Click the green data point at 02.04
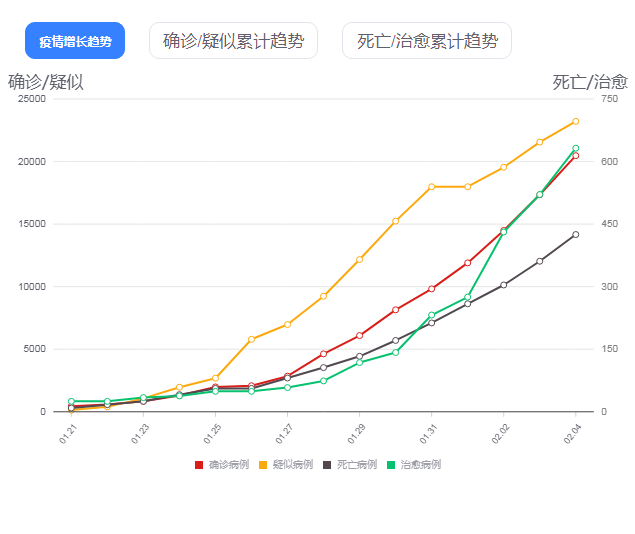 [575, 148]
